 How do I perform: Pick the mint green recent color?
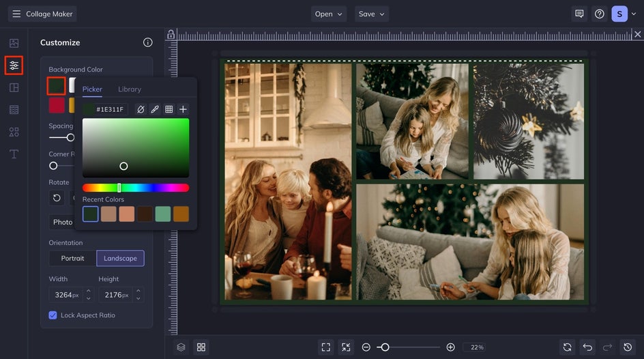point(162,214)
